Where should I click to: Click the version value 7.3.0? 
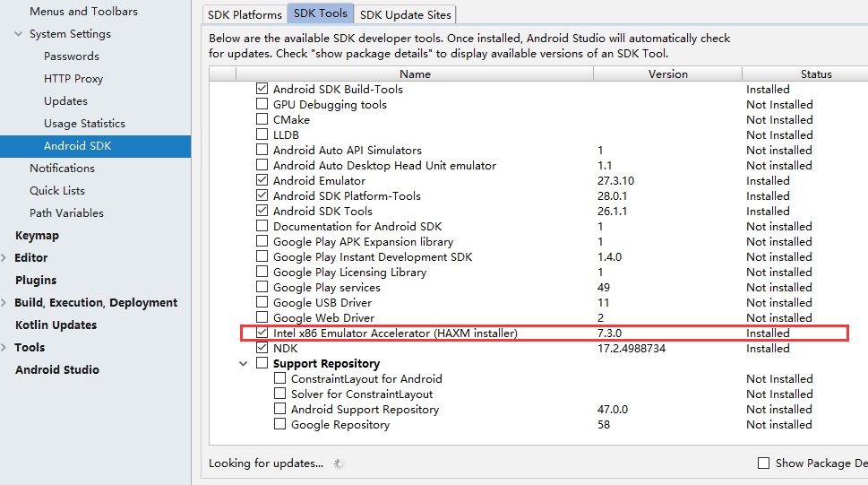[609, 333]
